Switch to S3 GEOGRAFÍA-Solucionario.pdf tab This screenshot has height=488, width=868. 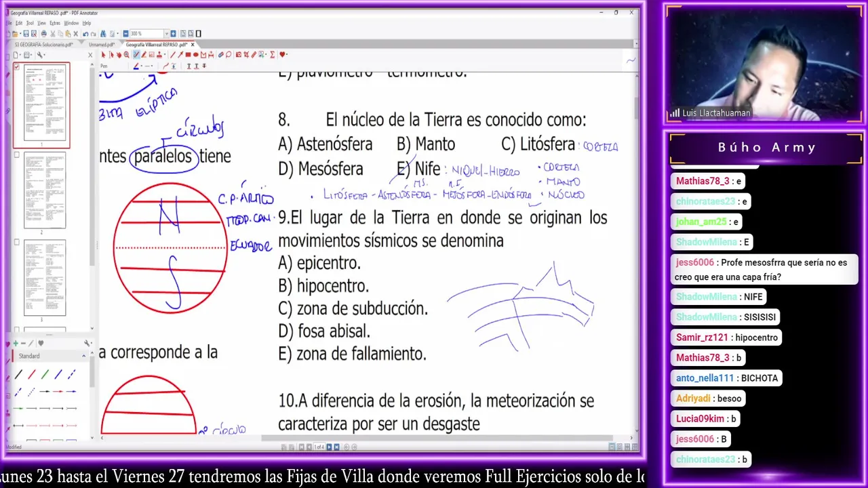point(43,45)
